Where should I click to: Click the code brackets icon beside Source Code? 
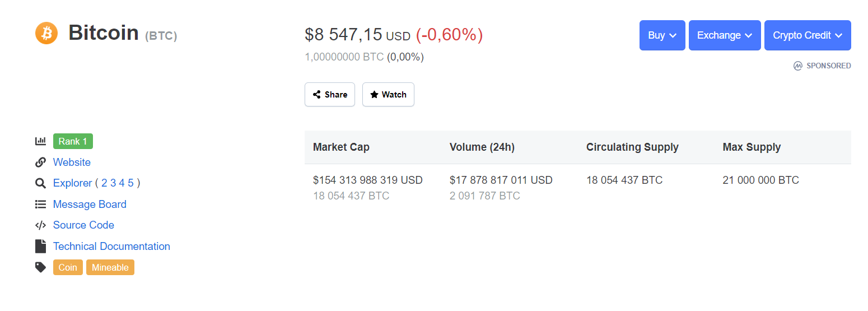point(40,225)
